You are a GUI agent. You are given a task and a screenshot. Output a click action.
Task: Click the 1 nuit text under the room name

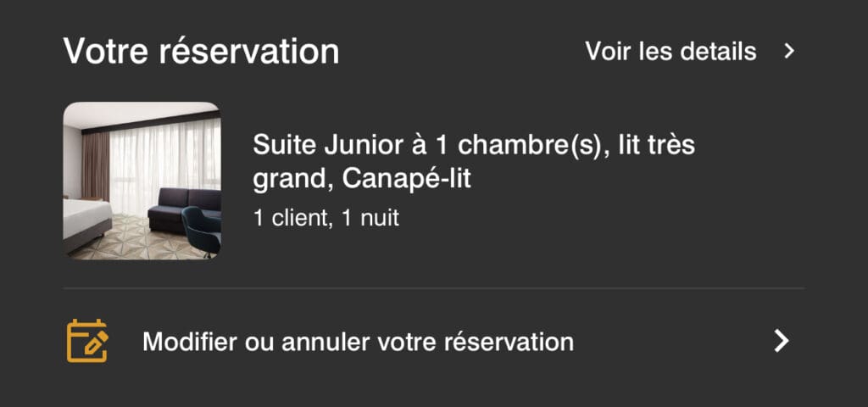pyautogui.click(x=370, y=218)
